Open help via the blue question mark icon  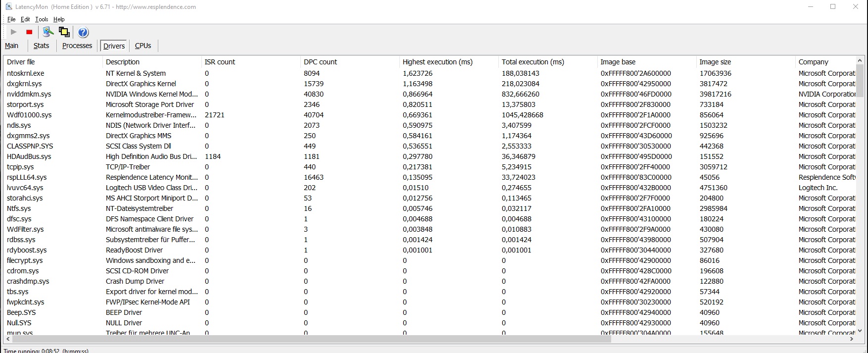point(83,32)
